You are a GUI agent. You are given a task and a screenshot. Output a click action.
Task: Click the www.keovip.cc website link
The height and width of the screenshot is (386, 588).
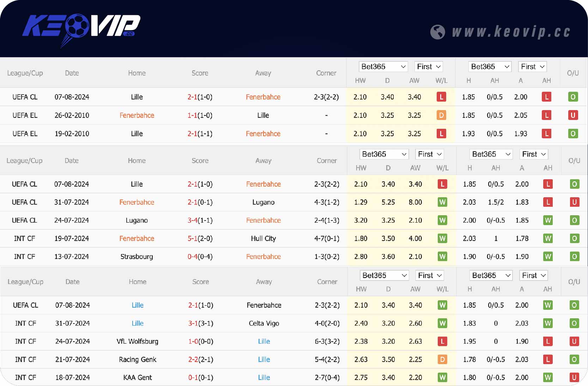511,32
